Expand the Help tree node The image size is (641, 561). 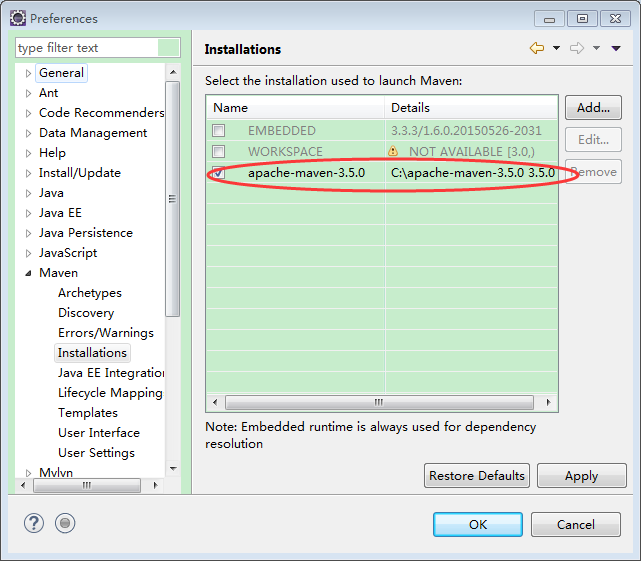tap(28, 153)
